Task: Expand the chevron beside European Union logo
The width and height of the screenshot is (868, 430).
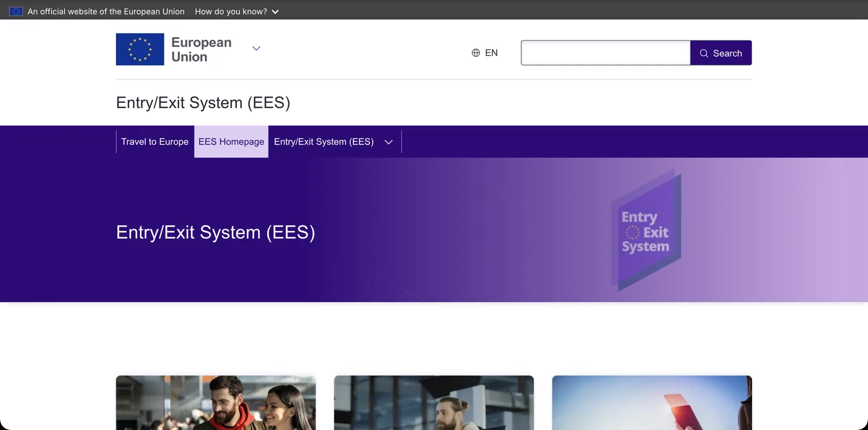Action: click(256, 48)
